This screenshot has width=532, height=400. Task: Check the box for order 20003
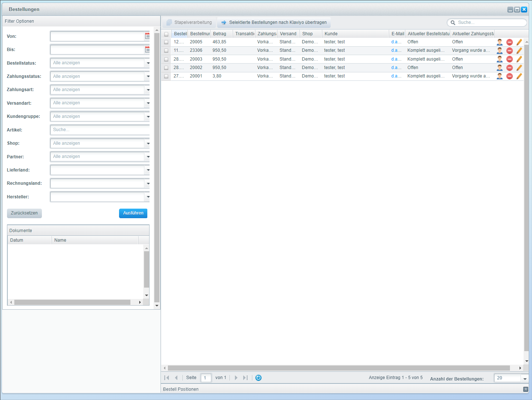point(166,59)
